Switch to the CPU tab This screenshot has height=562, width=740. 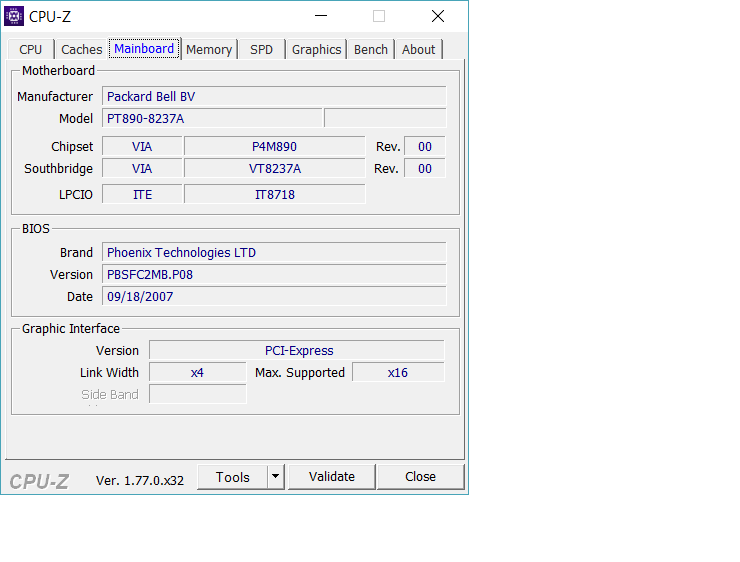[x=31, y=50]
